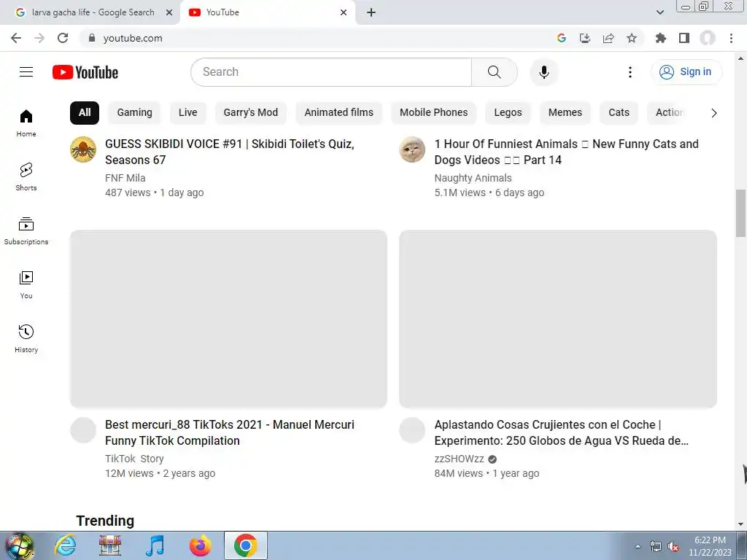The height and width of the screenshot is (560, 747).
Task: Click thumbnail above Best mercuri_88 TikToks
Action: click(228, 319)
